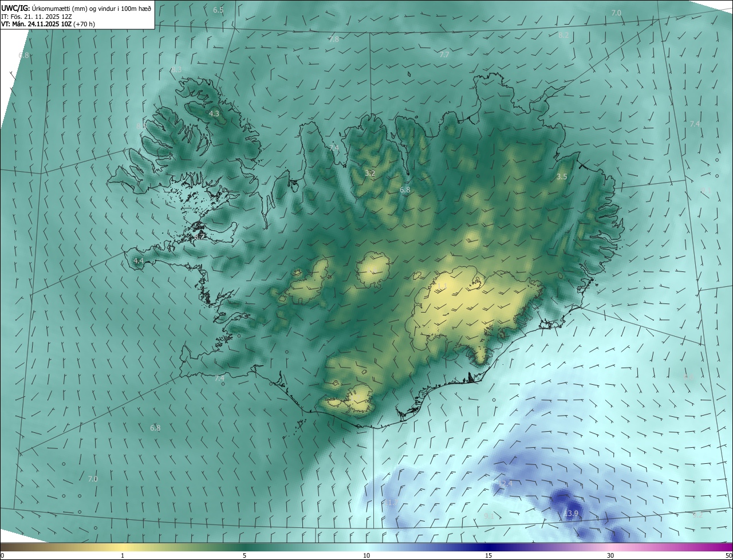Viewport: 733px width, 560px height.
Task: Click the 8.3 value label on the map
Action: [x=176, y=70]
